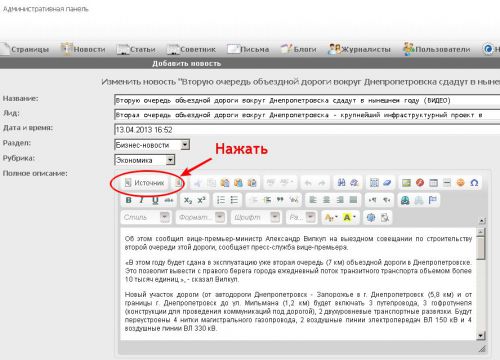Screen dimensions: 500x360
Task: Insert a link using the globe icon
Action: pyautogui.click(x=405, y=200)
